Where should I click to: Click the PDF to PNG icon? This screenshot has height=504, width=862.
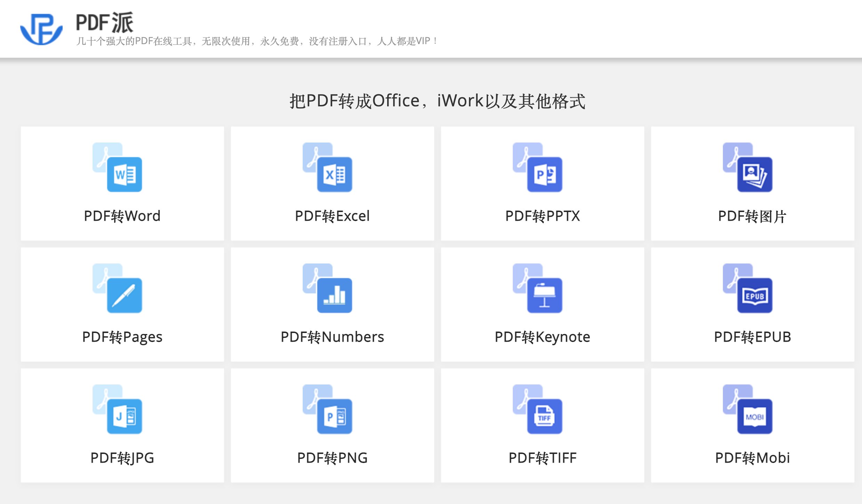(328, 409)
